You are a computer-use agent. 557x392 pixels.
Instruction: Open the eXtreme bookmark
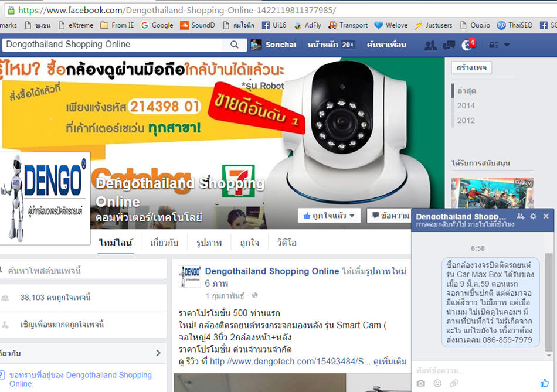(76, 25)
